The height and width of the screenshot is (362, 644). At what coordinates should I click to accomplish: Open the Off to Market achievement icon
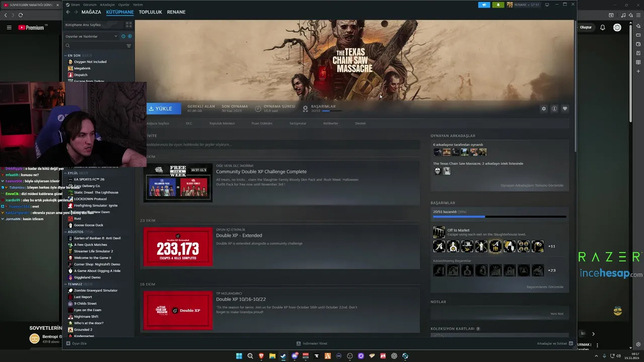tap(439, 232)
